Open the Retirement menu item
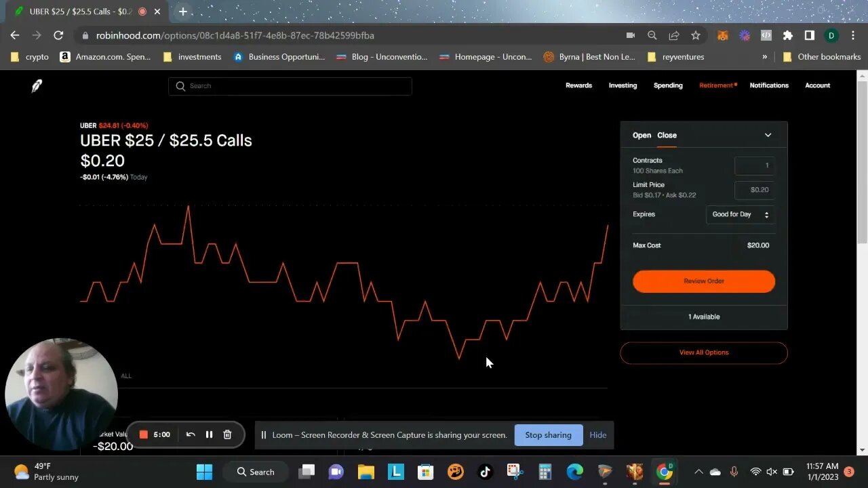This screenshot has height=488, width=868. pyautogui.click(x=717, y=85)
